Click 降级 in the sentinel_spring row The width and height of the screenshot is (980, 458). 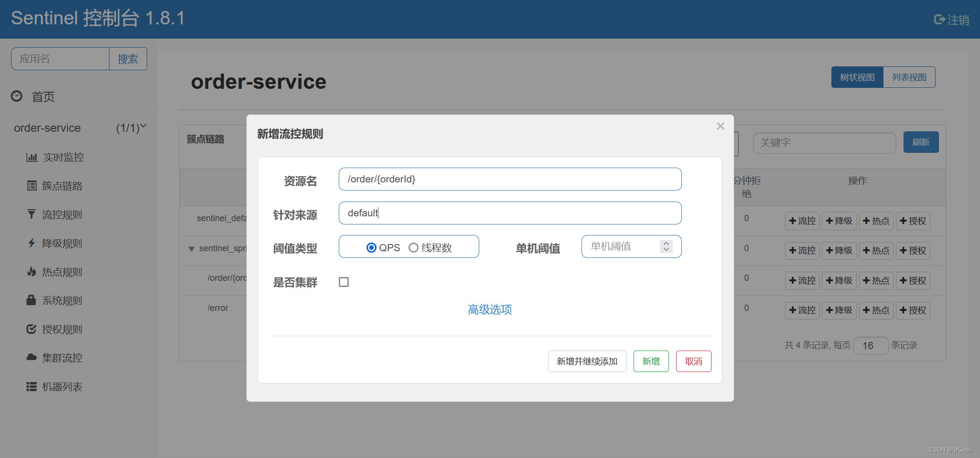click(839, 250)
